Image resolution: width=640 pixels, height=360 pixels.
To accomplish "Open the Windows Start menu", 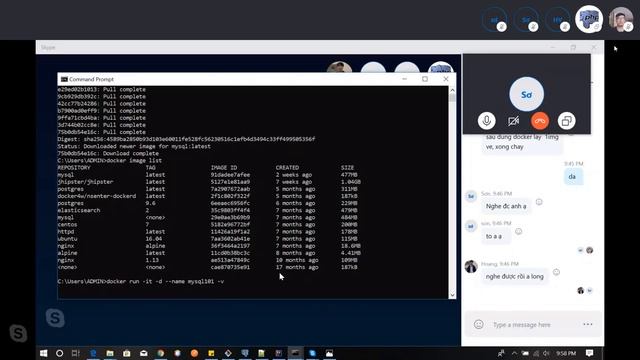I will point(43,353).
